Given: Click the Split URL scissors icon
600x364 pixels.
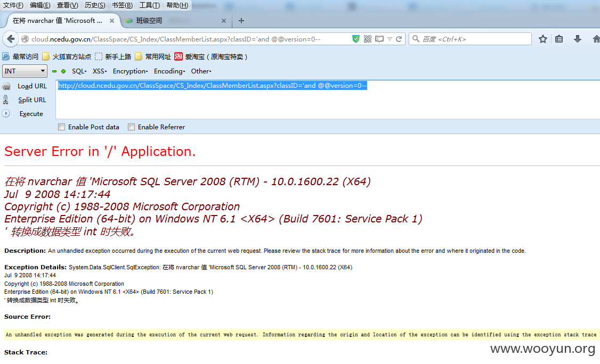Looking at the screenshot, I should click(6, 100).
